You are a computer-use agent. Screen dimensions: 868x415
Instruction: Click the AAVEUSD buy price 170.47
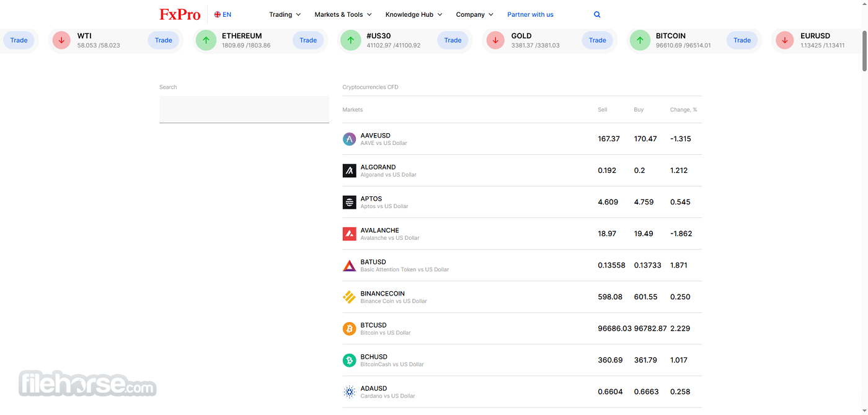click(645, 139)
